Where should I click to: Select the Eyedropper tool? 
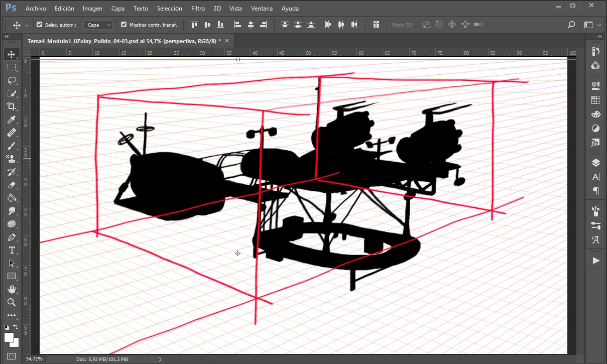click(x=12, y=119)
